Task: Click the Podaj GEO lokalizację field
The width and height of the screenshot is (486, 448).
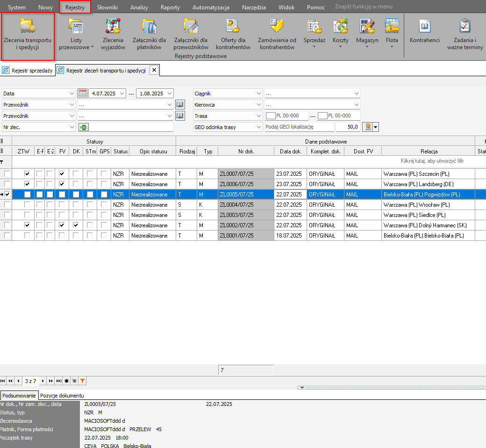Action: tap(299, 127)
